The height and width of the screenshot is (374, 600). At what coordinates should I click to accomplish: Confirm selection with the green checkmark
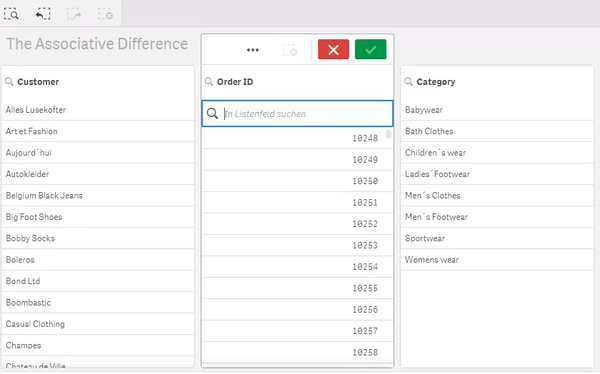(x=370, y=49)
